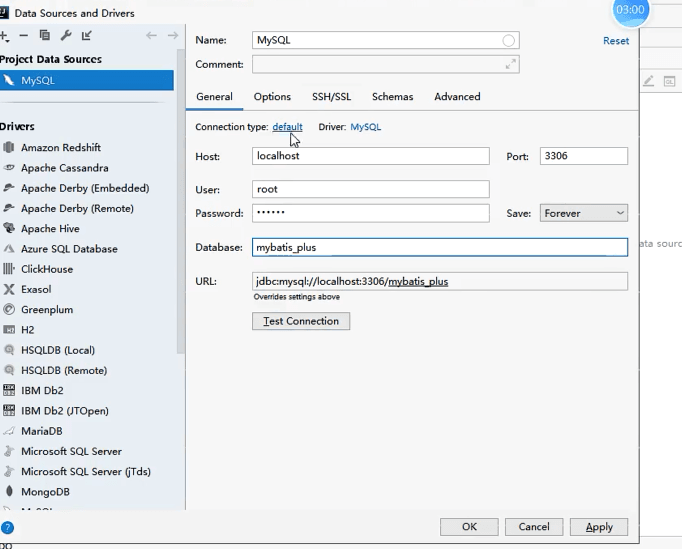Image resolution: width=682 pixels, height=549 pixels.
Task: Focus the Comment input field
Action: click(x=385, y=64)
